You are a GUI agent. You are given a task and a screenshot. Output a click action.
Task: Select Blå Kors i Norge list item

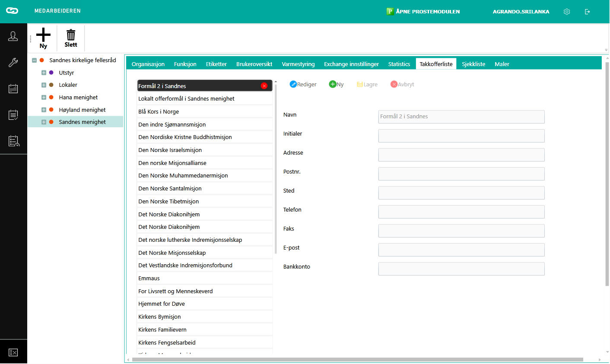[x=205, y=112]
